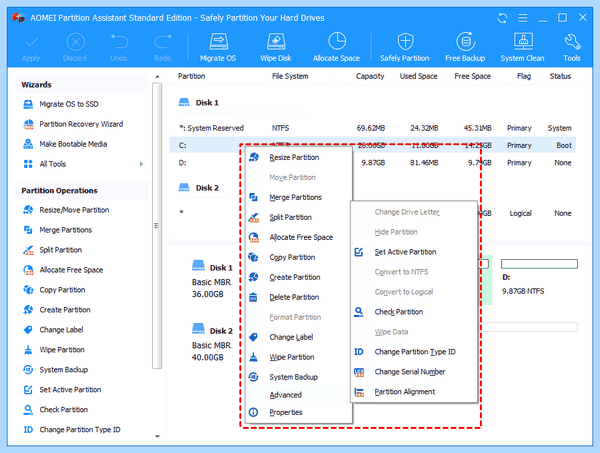Pick Allocate Free Space in the context menu

pos(298,237)
